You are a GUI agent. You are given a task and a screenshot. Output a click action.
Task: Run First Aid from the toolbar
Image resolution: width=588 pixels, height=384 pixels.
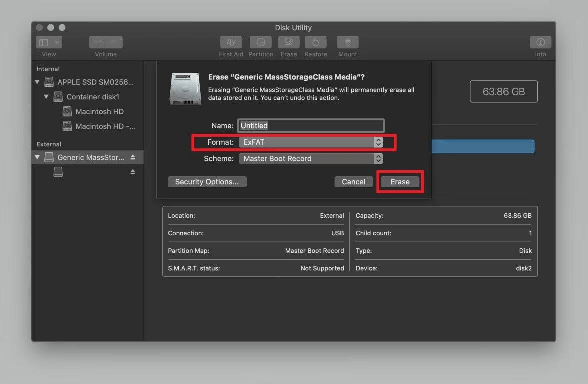pyautogui.click(x=231, y=42)
